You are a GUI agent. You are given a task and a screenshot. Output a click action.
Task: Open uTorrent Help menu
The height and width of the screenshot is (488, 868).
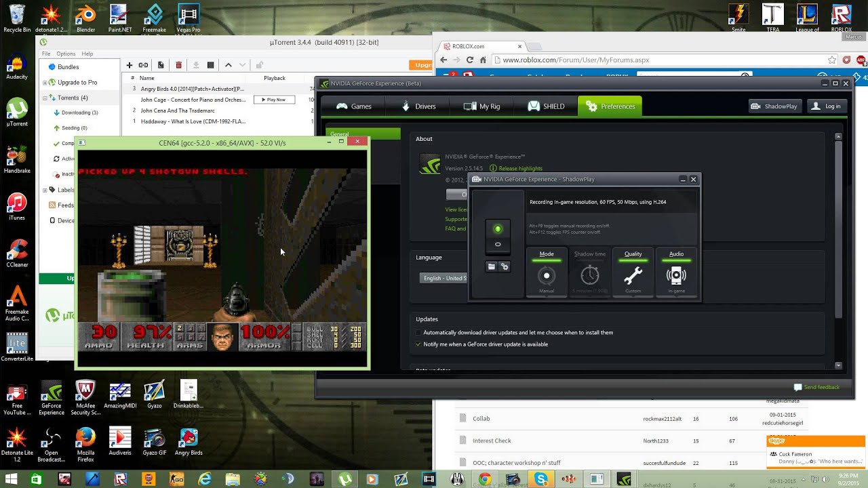87,54
